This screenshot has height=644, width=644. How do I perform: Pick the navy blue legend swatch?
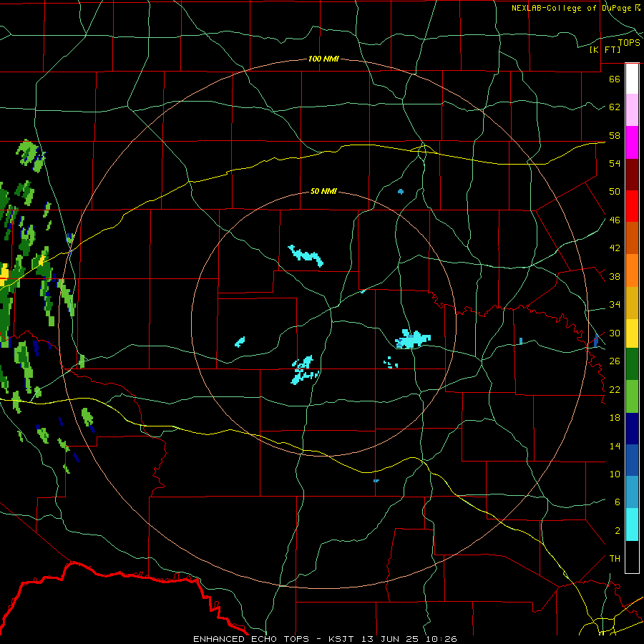(632, 429)
